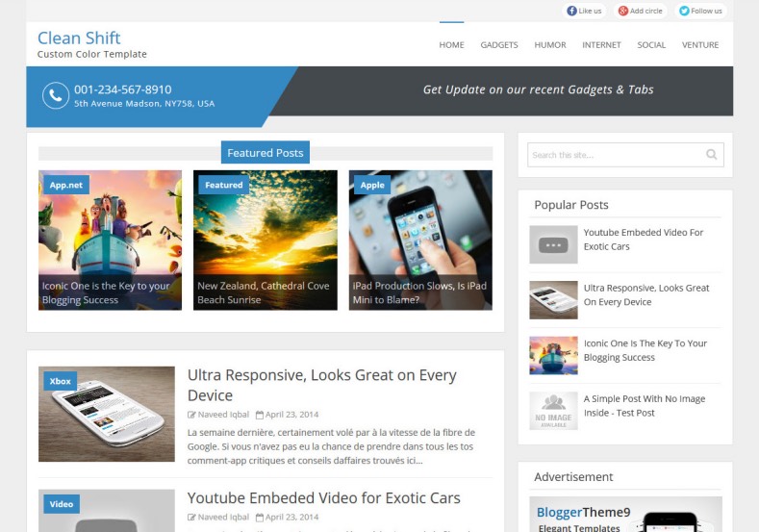Click the '5th Avenue Madson, NY758, USA' address
This screenshot has width=759, height=532.
tap(144, 104)
